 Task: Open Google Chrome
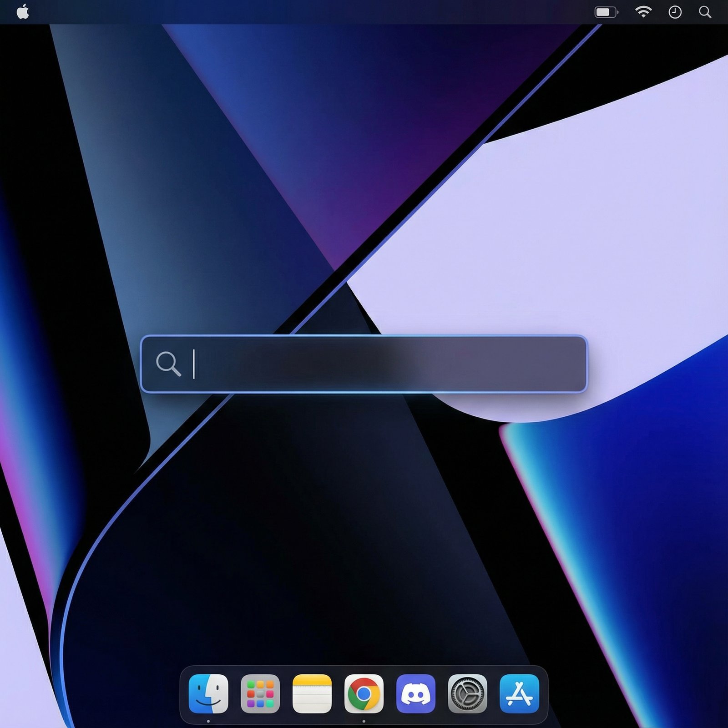[364, 693]
